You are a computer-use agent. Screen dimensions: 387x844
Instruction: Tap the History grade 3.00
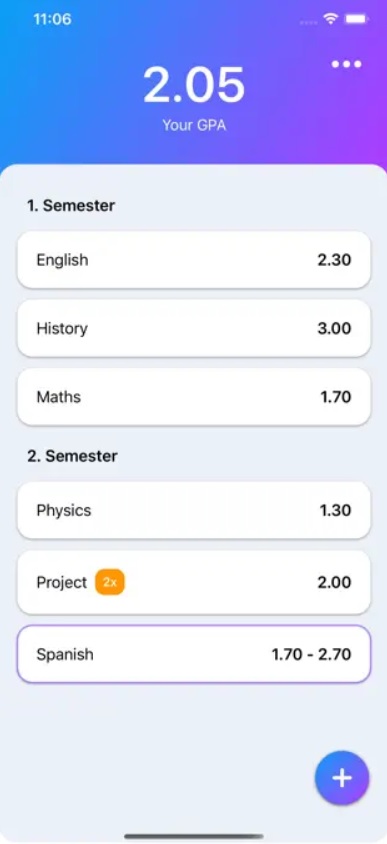(x=334, y=328)
